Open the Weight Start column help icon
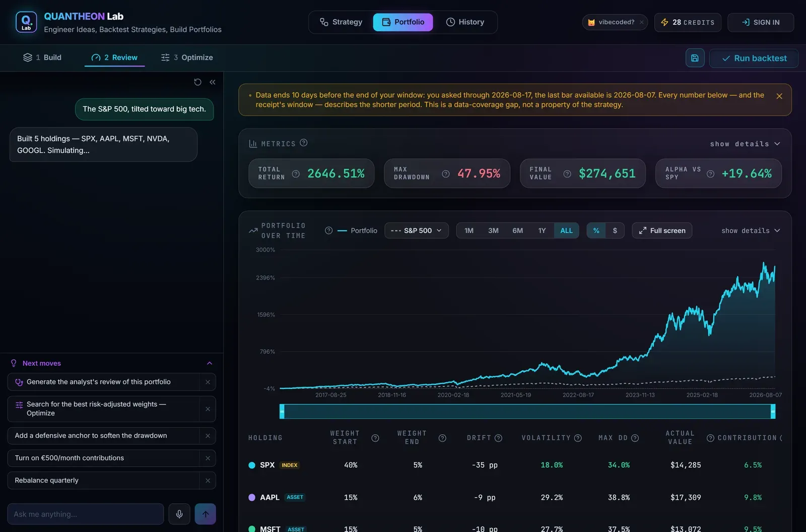Image resolution: width=806 pixels, height=532 pixels. [375, 438]
